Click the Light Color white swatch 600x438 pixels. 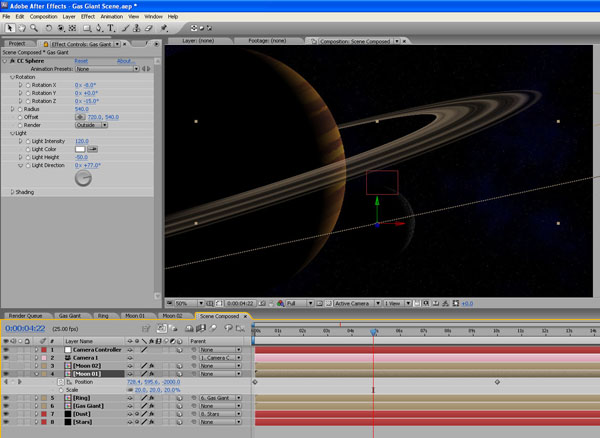click(x=81, y=149)
